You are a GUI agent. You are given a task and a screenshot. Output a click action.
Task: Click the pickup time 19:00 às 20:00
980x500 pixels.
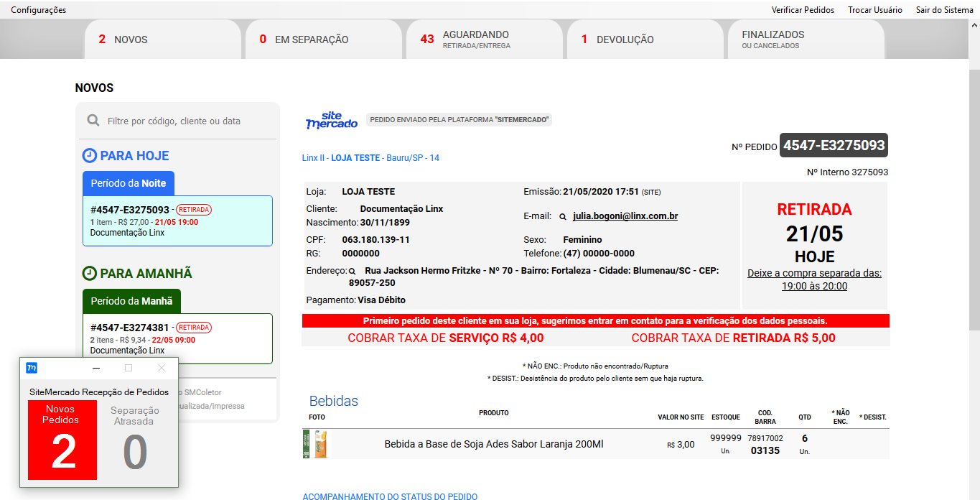click(814, 286)
